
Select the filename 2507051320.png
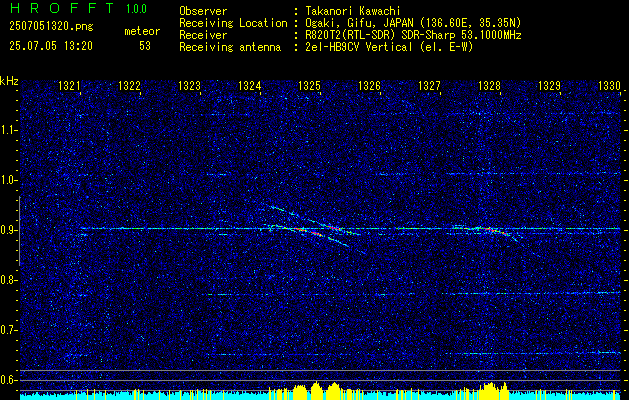click(x=51, y=27)
